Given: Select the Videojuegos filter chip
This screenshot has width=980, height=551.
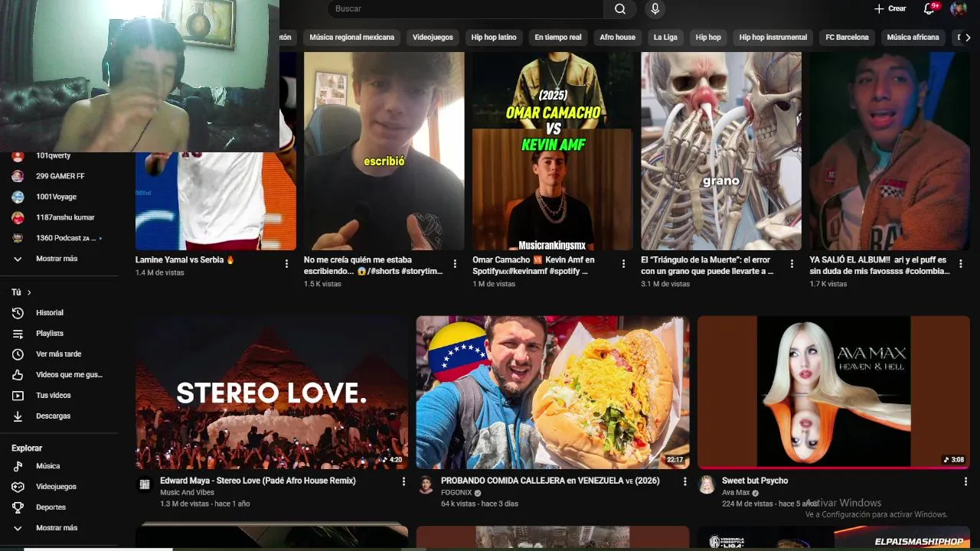Looking at the screenshot, I should 433,37.
